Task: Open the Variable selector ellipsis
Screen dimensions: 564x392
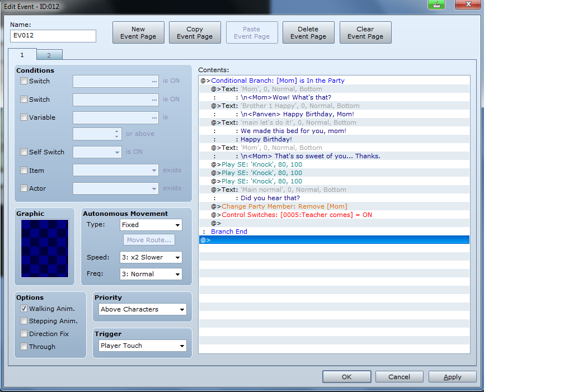Action: click(154, 118)
